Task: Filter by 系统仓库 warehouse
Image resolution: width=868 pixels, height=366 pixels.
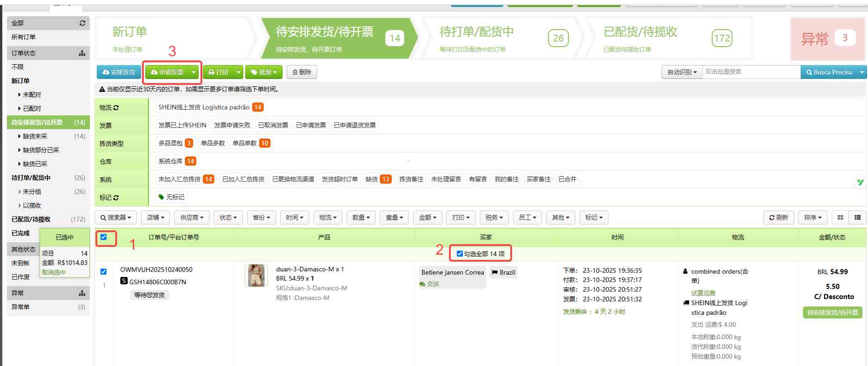Action: point(177,161)
